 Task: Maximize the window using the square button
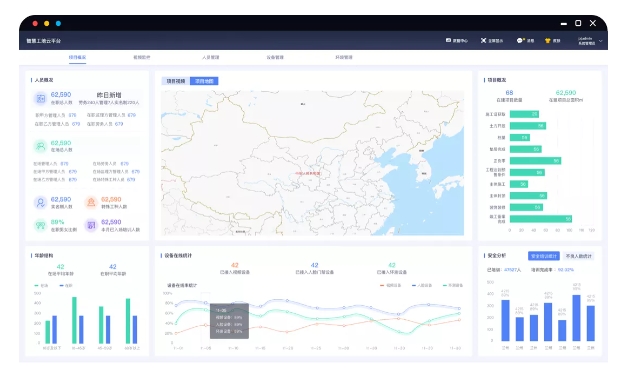click(x=578, y=23)
